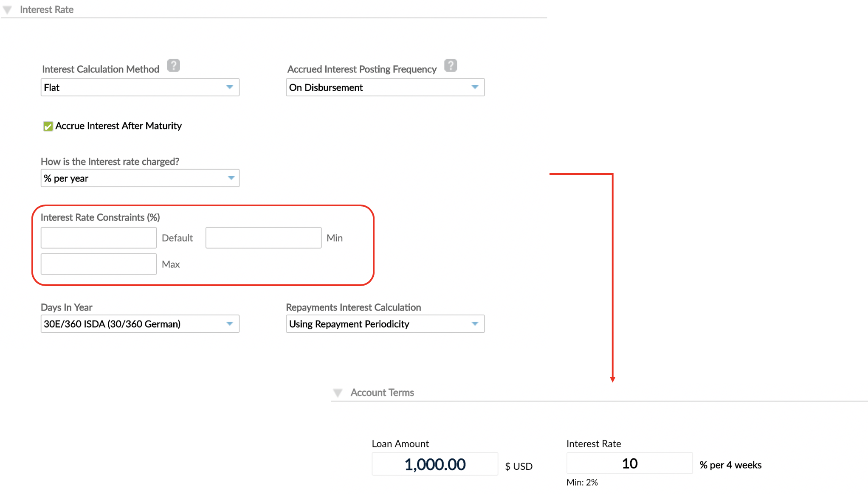Open the Days In Year dropdown

pyautogui.click(x=230, y=324)
